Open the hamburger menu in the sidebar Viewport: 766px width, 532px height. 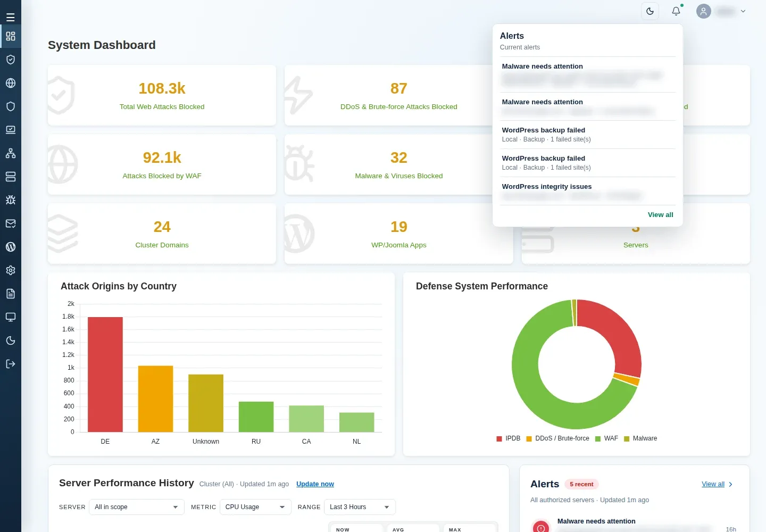[x=10, y=17]
